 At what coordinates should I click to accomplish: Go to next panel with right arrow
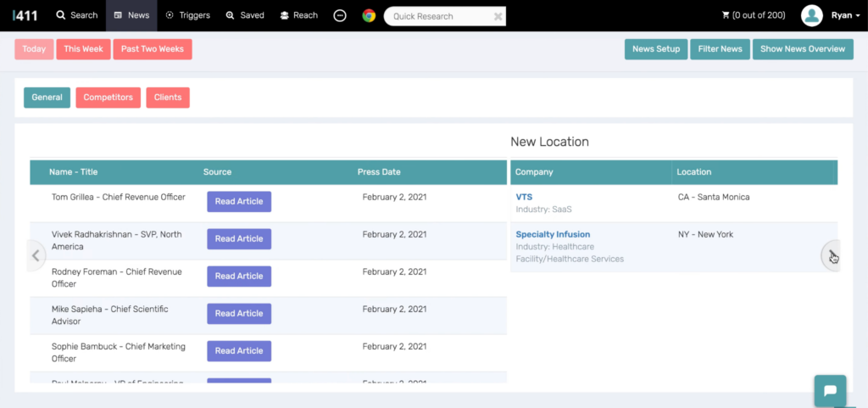point(831,256)
